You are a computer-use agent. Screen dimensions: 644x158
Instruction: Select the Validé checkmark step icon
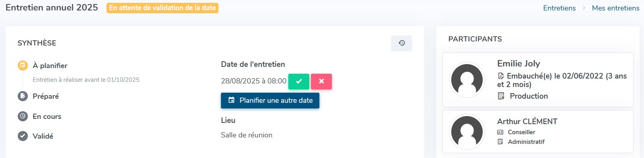pos(23,136)
